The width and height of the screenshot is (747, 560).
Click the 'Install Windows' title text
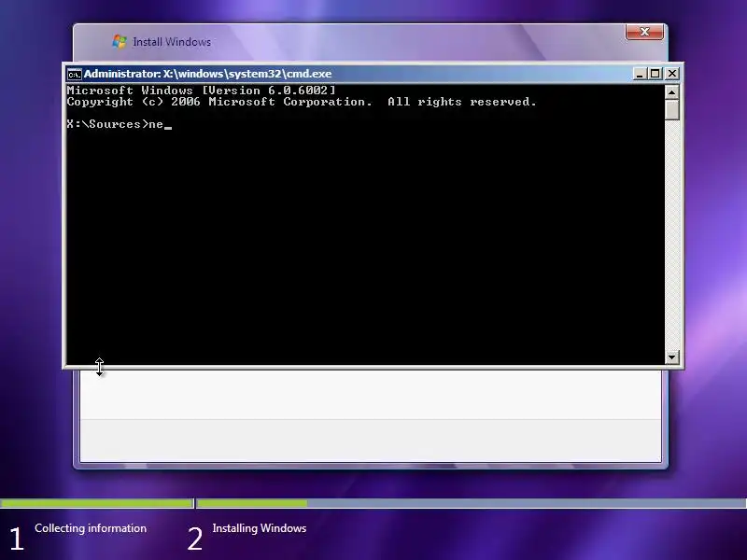pyautogui.click(x=172, y=42)
